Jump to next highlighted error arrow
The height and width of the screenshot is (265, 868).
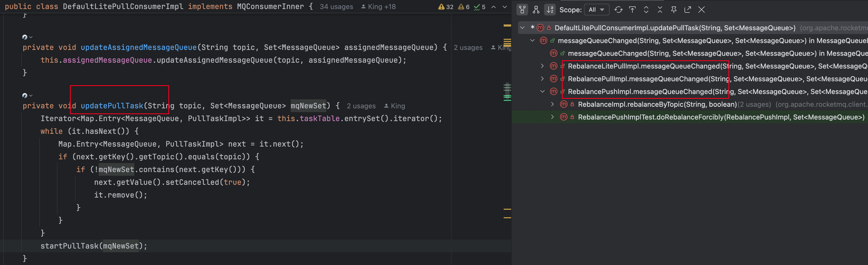(x=505, y=7)
